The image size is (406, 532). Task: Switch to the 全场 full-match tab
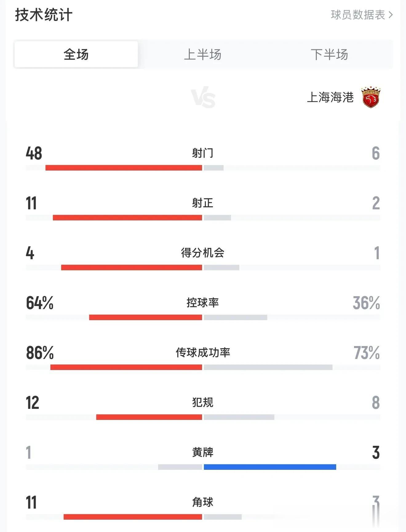(x=76, y=54)
